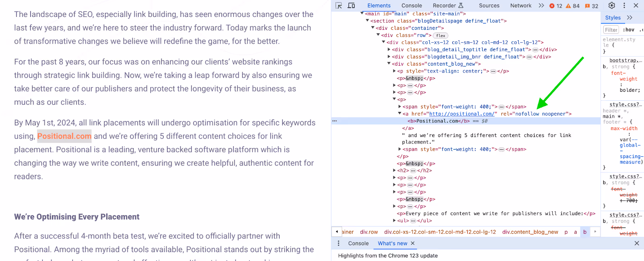Focus the Styles Filter input
The height and width of the screenshot is (261, 644).
tap(611, 30)
